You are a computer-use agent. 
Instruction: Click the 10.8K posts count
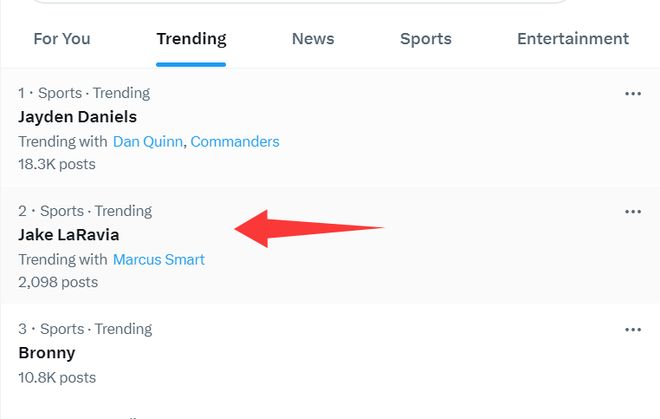[57, 378]
